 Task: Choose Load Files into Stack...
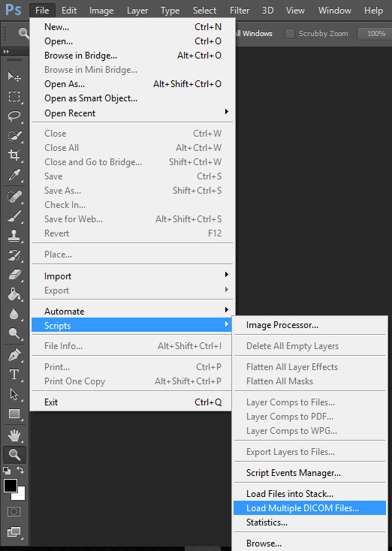point(310,494)
